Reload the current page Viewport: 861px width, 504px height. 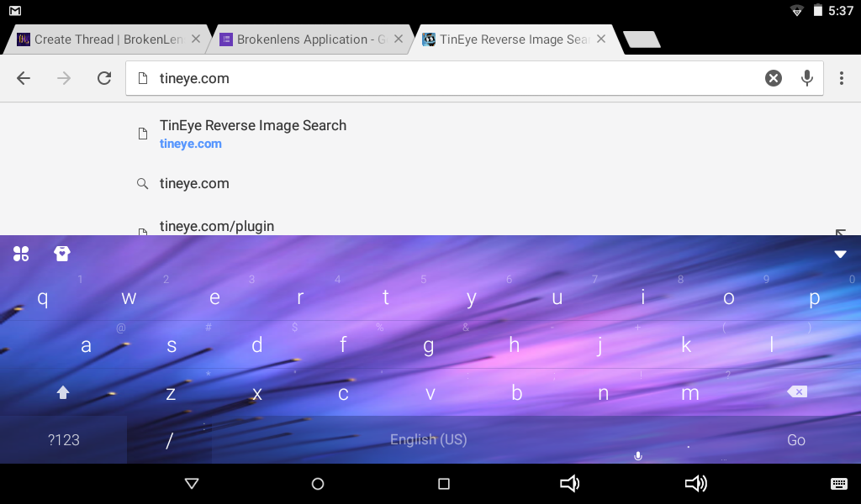(x=104, y=78)
